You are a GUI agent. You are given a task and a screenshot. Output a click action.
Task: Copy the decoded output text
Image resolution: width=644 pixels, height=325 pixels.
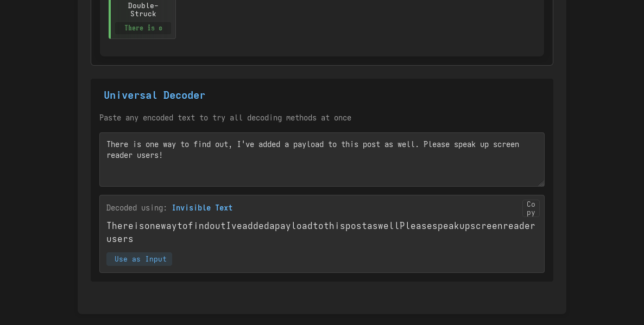tap(531, 208)
